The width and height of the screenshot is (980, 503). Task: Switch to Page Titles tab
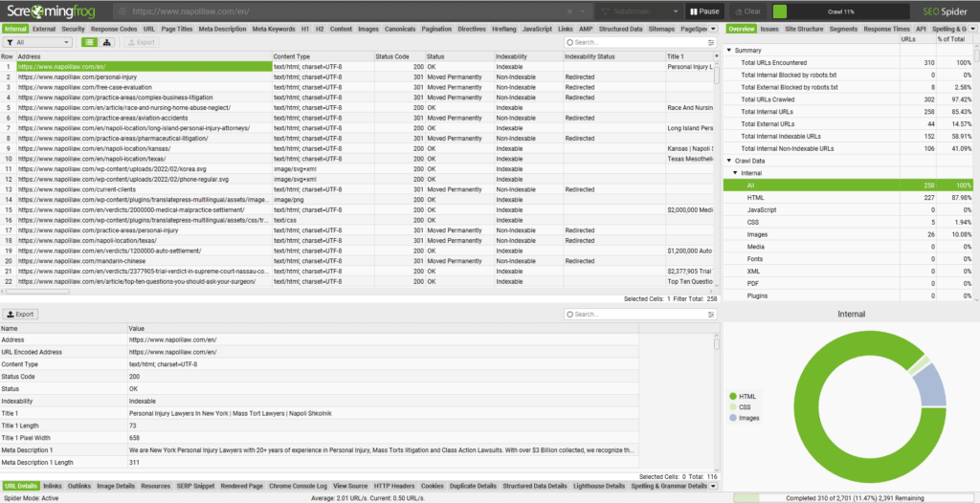pos(176,29)
